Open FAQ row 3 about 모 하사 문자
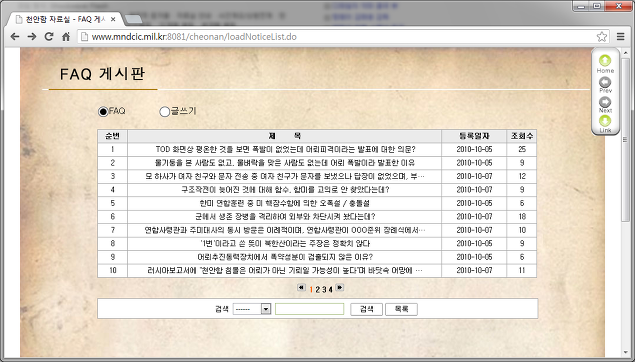Image resolution: width=635 pixels, height=362 pixels. tap(285, 176)
